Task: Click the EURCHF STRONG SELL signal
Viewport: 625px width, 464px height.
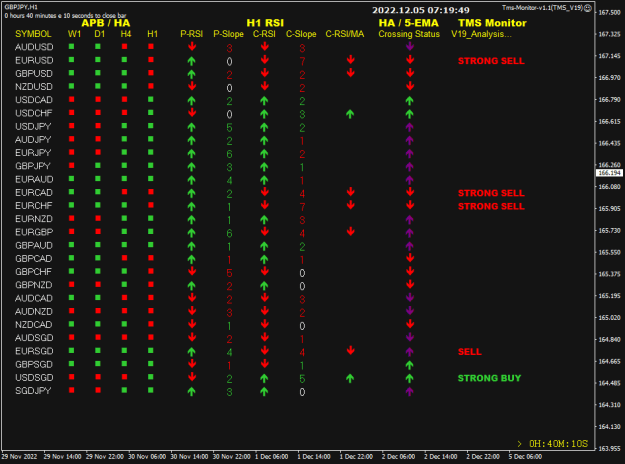Action: point(491,206)
